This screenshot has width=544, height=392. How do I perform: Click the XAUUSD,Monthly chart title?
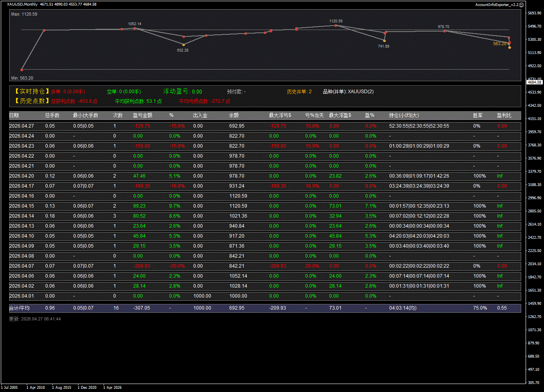coord(22,4)
